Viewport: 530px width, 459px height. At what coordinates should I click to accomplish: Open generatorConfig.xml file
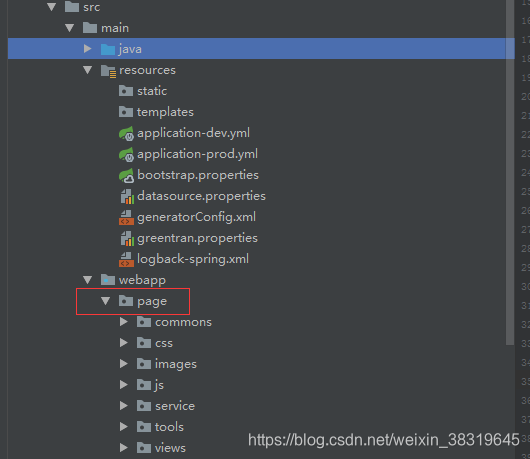coord(196,217)
